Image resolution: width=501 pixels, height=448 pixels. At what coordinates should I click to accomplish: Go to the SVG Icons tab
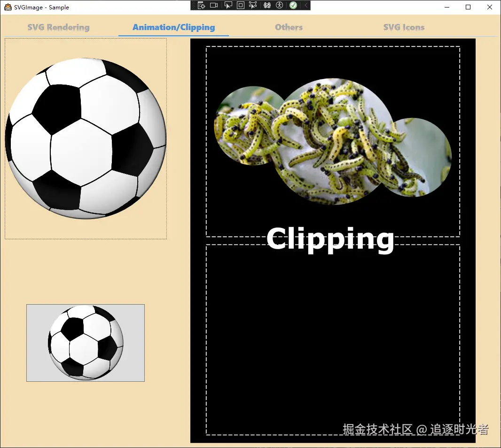tap(404, 27)
